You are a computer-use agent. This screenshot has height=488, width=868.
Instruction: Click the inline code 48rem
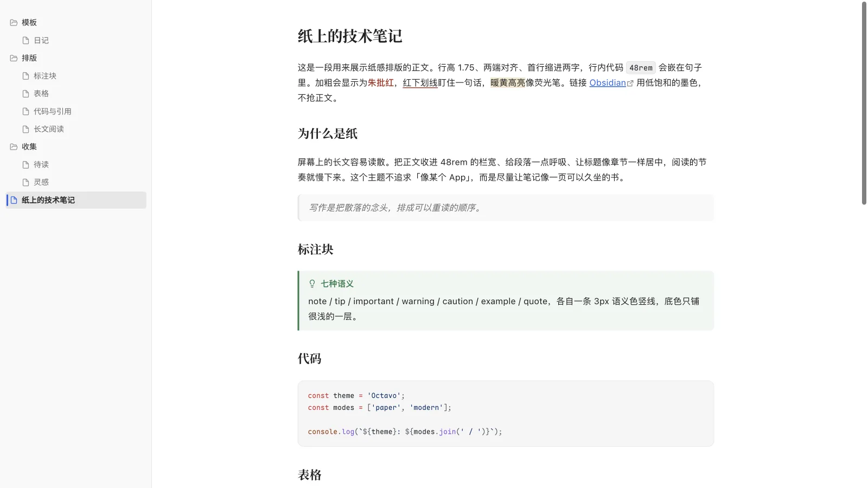(641, 68)
